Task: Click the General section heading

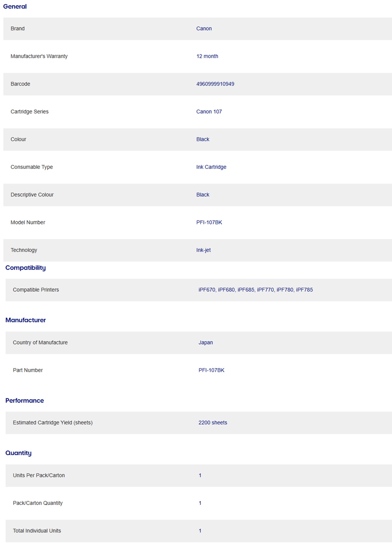Action: pos(15,7)
